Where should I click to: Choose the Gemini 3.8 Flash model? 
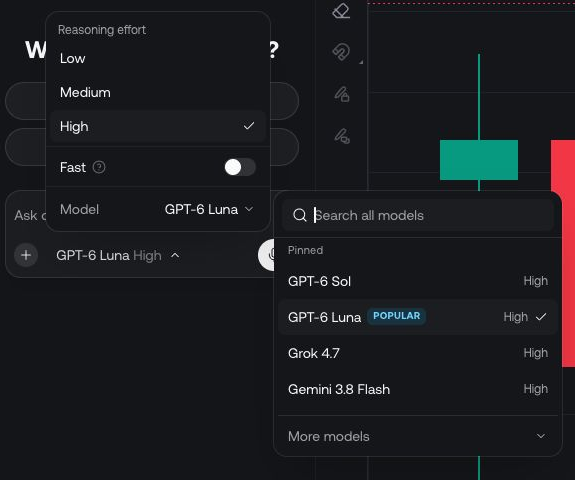pos(418,389)
